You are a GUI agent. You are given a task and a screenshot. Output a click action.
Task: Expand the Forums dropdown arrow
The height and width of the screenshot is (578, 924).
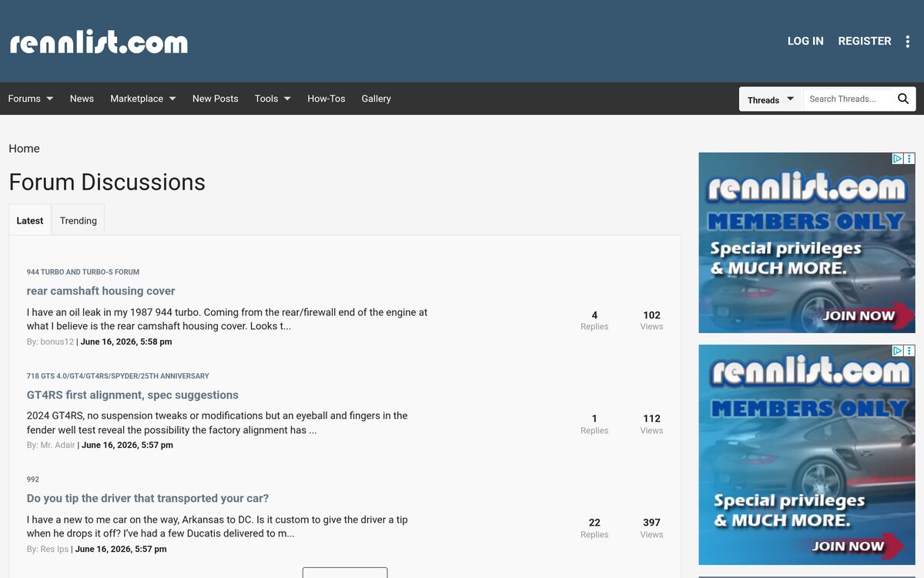tap(50, 99)
